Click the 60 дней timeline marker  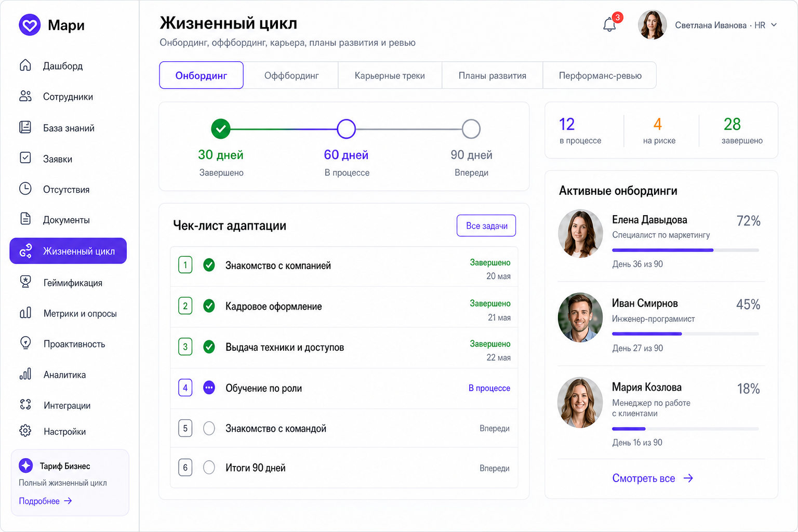pos(346,129)
